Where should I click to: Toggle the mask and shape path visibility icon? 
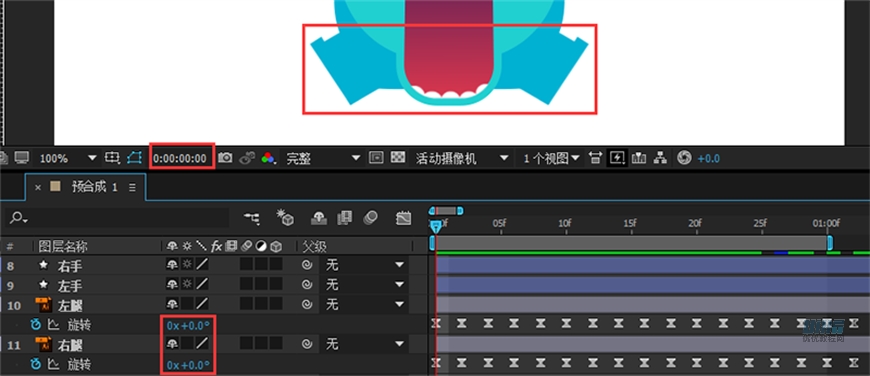134,158
